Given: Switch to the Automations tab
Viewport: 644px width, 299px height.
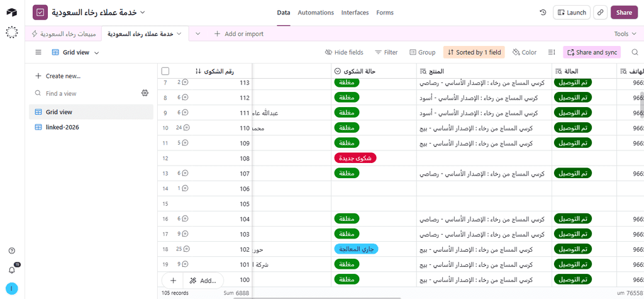Looking at the screenshot, I should click(x=316, y=13).
